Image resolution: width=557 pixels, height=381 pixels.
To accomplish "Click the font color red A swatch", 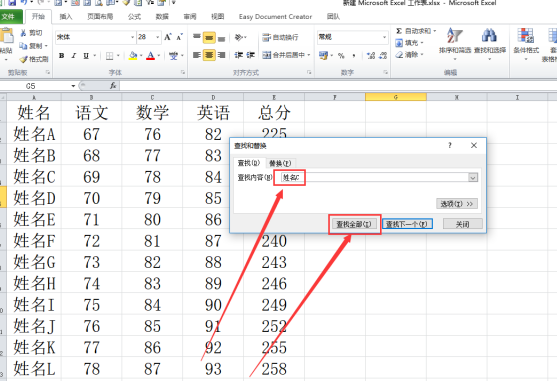I will tap(151, 56).
